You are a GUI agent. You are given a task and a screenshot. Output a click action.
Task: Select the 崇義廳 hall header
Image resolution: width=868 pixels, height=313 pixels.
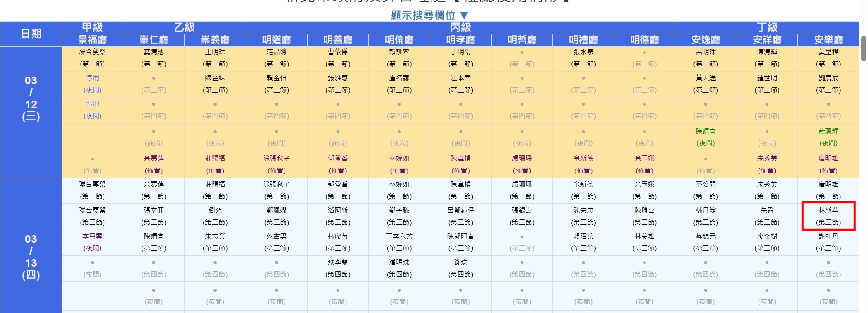(x=215, y=40)
